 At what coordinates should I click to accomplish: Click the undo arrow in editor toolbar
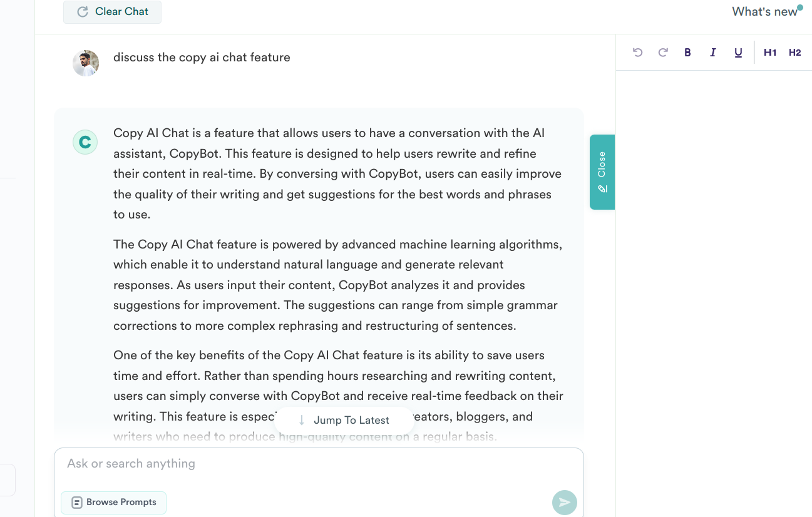coord(637,53)
